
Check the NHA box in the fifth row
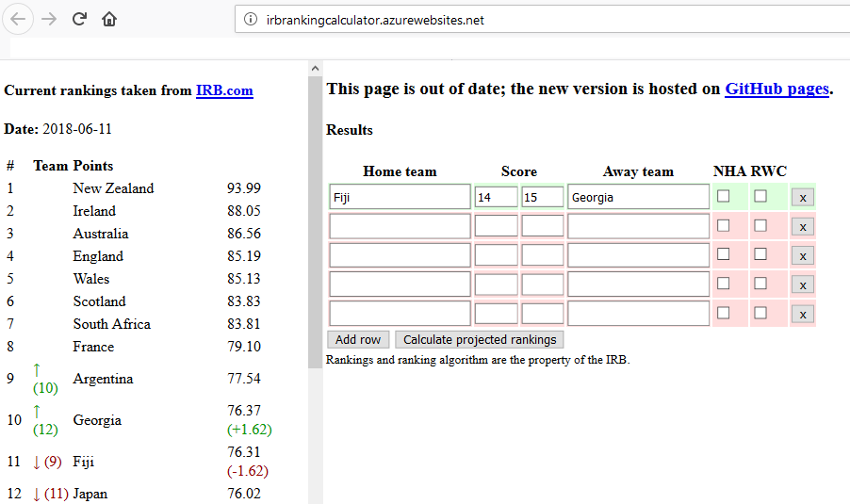click(x=723, y=313)
